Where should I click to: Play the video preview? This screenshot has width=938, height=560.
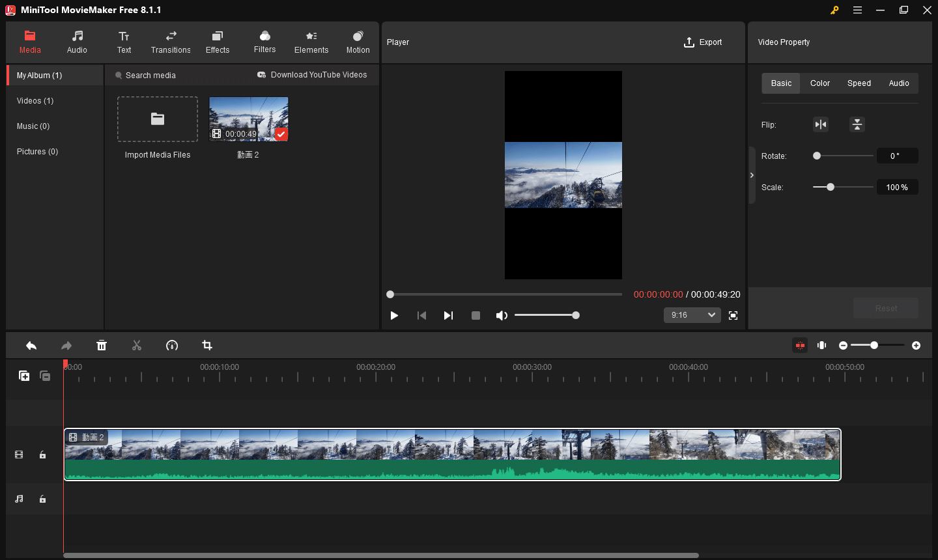pyautogui.click(x=394, y=315)
